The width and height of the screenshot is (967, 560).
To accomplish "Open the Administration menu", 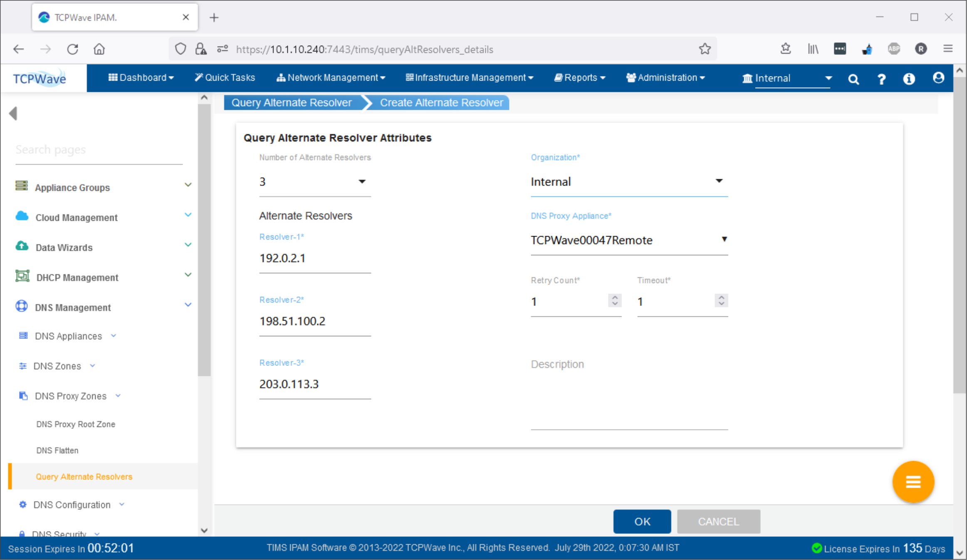I will [x=665, y=78].
